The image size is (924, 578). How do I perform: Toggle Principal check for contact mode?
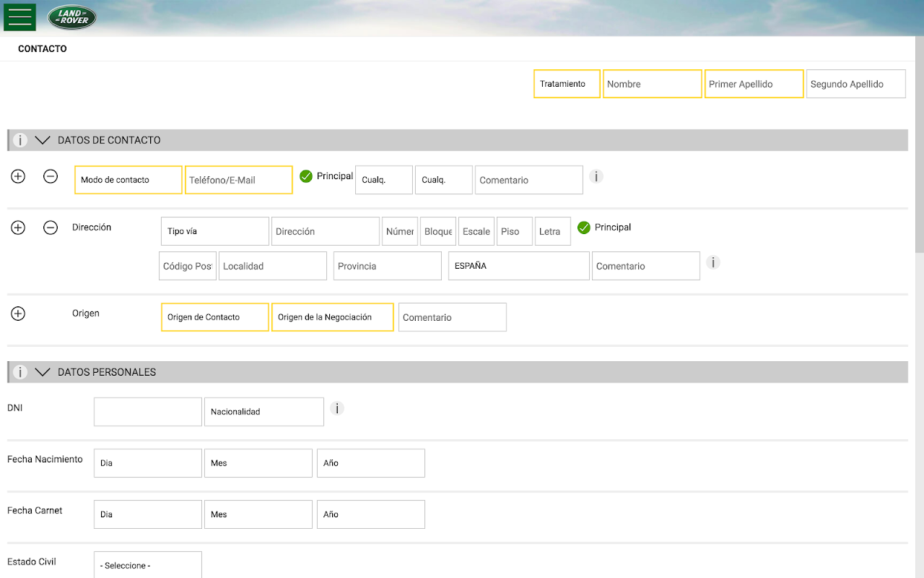[x=306, y=176]
